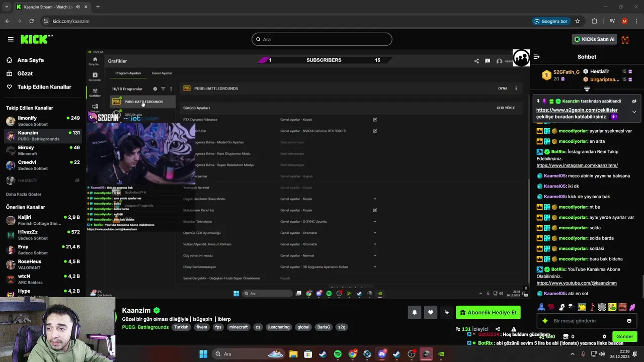Click the sparkle icon in message box
644x362 pixels.
pos(545,321)
